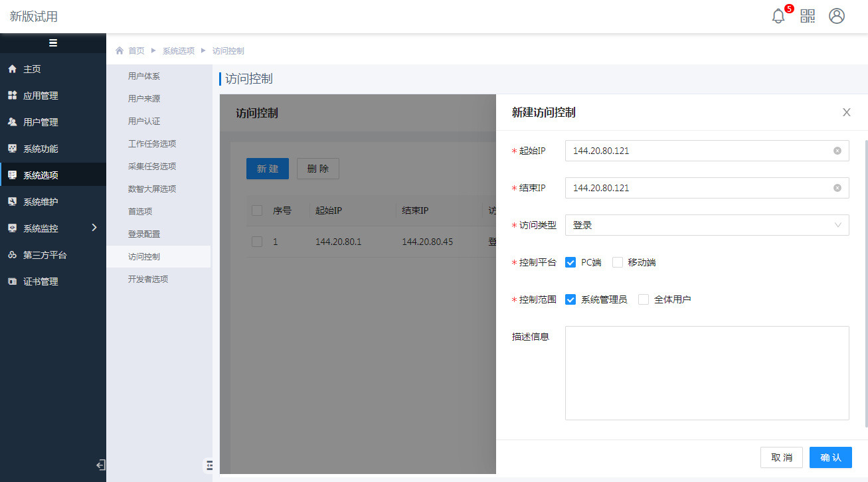Check the 全体用户 checkbox
Viewport: 868px width, 482px height.
coord(644,299)
